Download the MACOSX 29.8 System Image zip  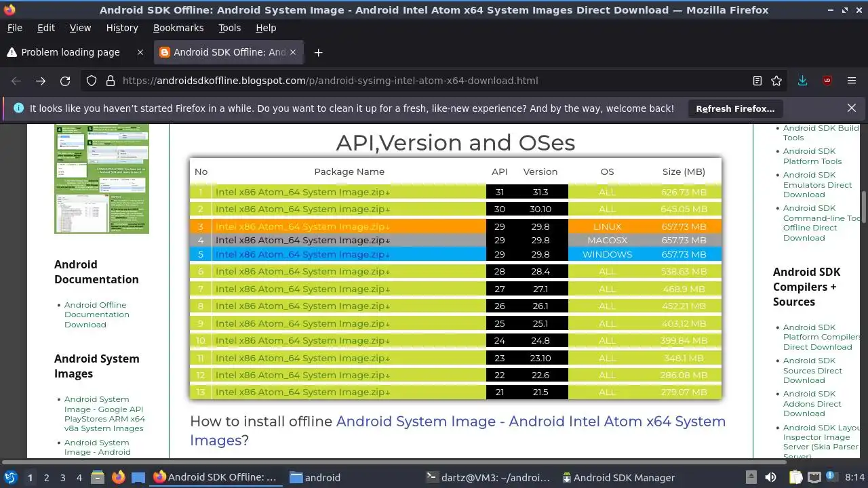(302, 240)
